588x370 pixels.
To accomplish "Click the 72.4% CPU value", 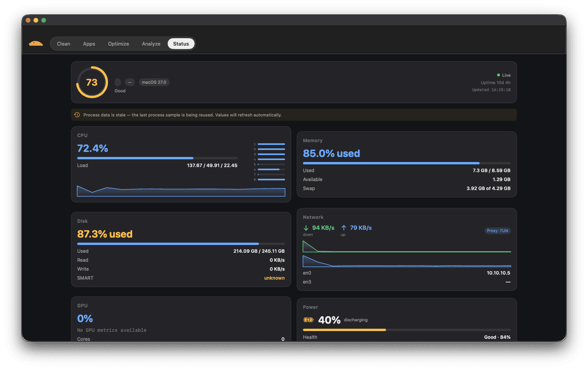I will (92, 148).
